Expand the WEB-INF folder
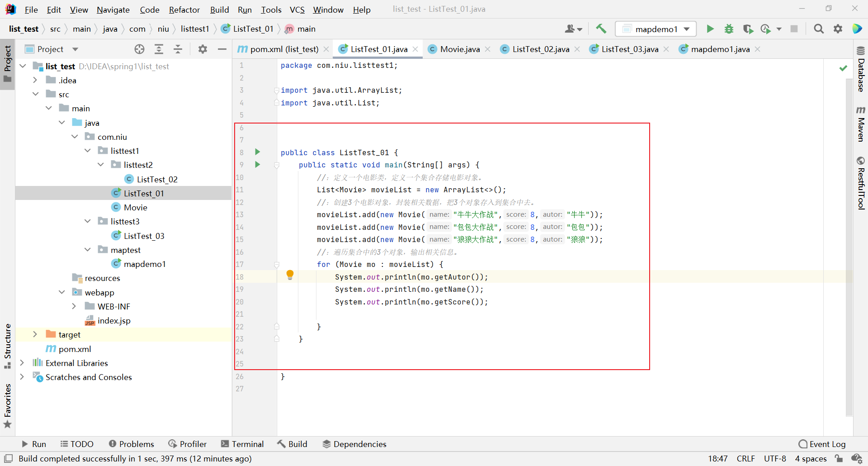868x466 pixels. (x=75, y=306)
